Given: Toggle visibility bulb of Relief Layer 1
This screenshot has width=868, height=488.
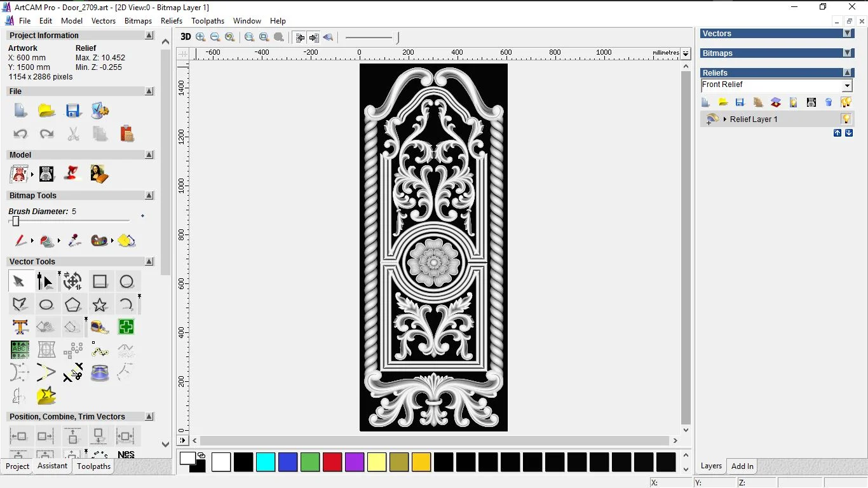Looking at the screenshot, I should [846, 119].
